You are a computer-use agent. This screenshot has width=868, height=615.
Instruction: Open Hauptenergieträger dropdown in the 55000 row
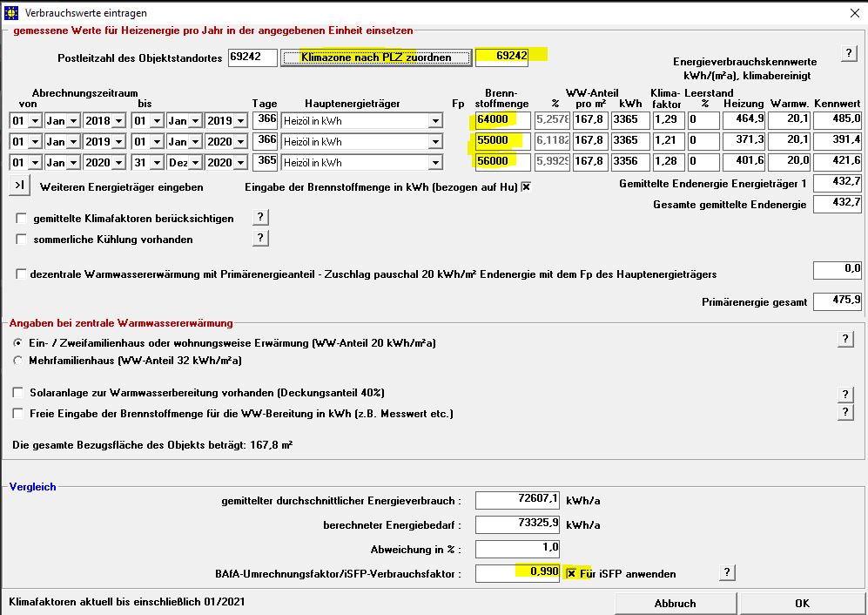click(x=435, y=142)
